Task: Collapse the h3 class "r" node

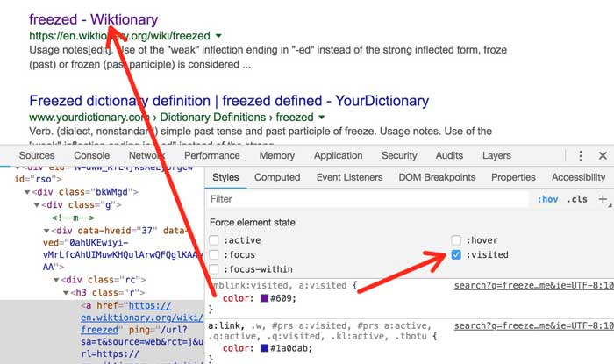Action: (66, 293)
